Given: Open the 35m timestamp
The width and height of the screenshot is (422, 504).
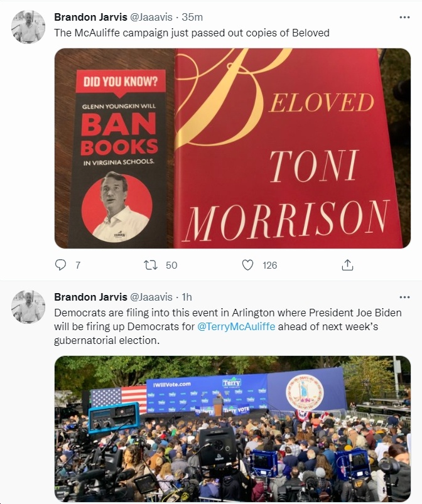Looking at the screenshot, I should [192, 17].
